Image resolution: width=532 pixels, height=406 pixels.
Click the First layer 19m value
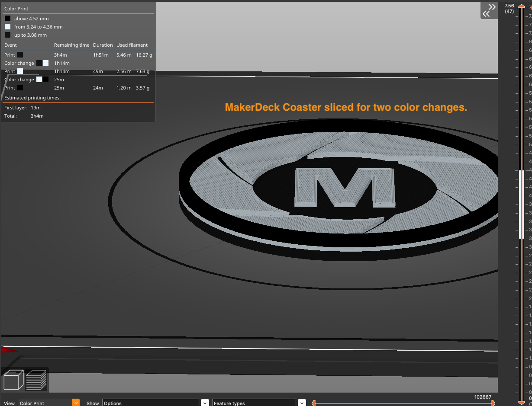point(35,108)
